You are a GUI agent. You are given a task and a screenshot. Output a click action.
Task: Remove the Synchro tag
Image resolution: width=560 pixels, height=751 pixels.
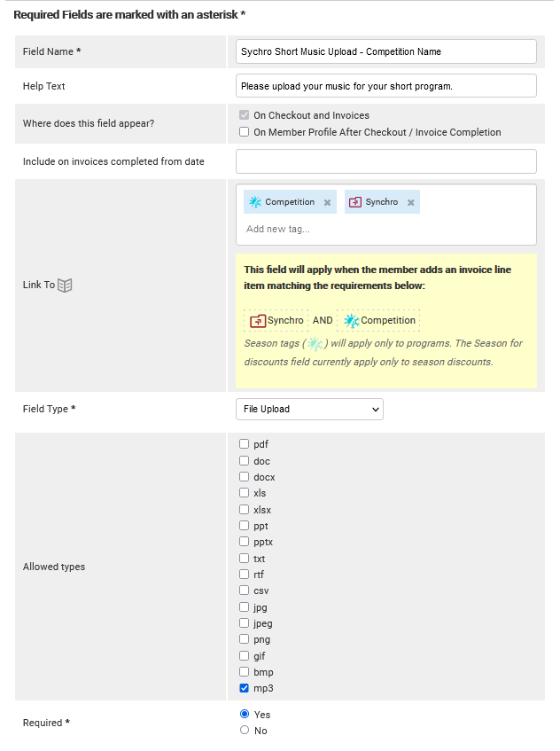[410, 202]
